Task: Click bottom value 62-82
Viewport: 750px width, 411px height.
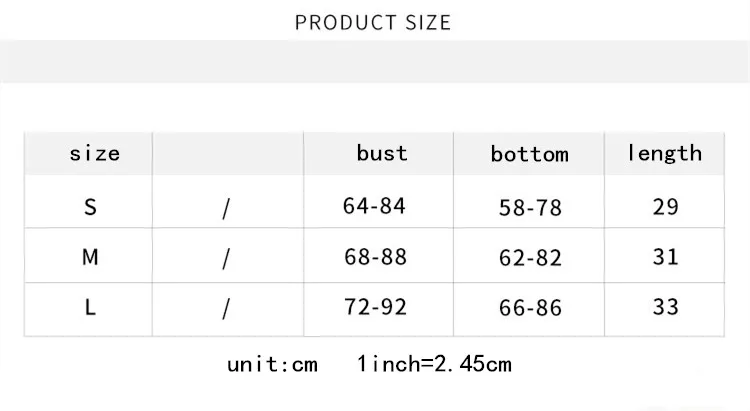Action: click(530, 258)
